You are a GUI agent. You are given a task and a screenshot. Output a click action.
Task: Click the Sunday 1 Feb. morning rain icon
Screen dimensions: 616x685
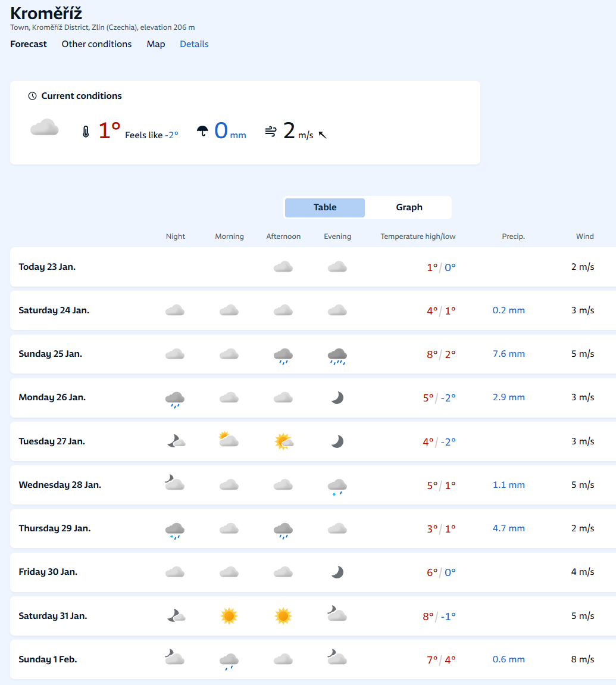(x=229, y=661)
